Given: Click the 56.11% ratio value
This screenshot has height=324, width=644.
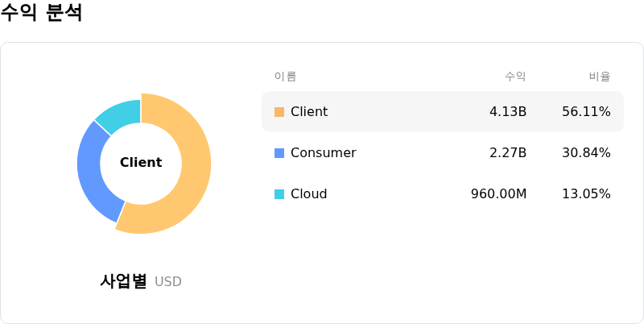Looking at the screenshot, I should [586, 112].
